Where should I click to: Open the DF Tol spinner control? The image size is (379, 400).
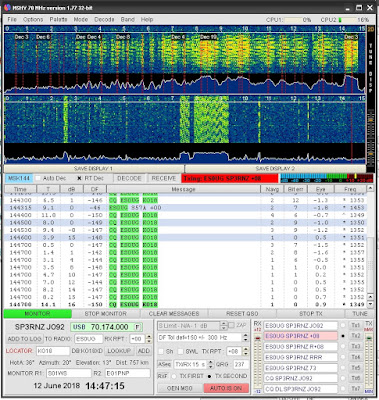(246, 338)
